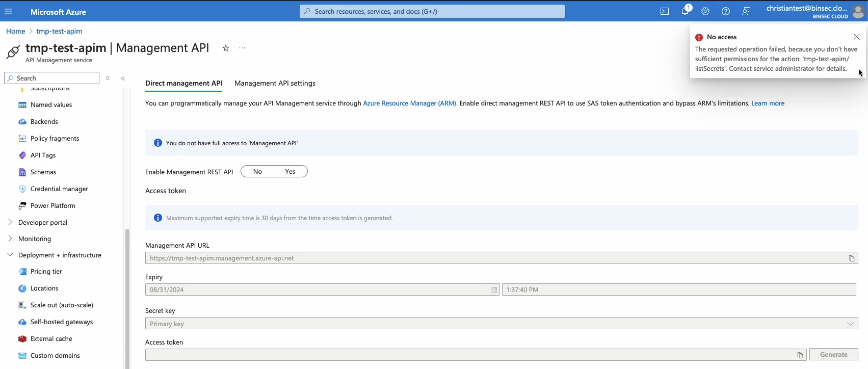Toggle expand/collapse all sidebar groups
Screen dimensions: 868x369
108,78
